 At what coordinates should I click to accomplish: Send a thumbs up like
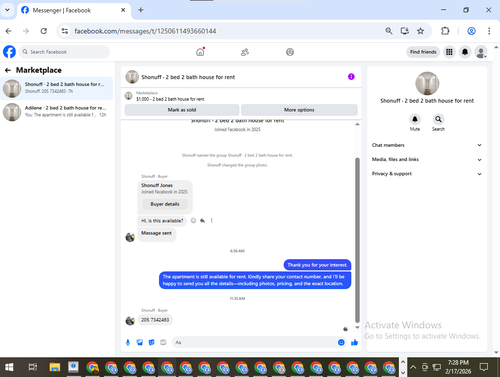click(x=354, y=342)
